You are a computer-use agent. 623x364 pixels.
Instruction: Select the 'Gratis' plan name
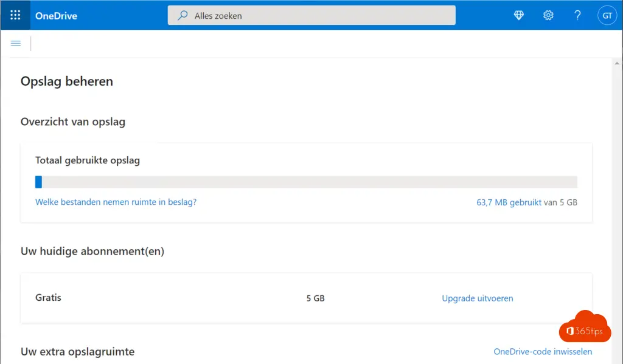click(x=48, y=298)
